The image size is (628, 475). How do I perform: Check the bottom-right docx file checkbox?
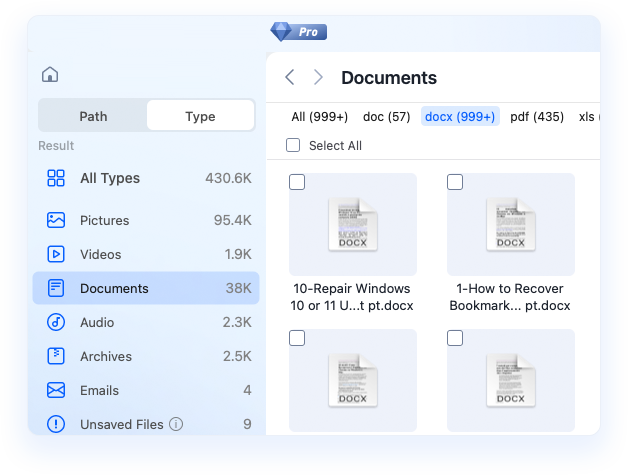[x=455, y=338]
